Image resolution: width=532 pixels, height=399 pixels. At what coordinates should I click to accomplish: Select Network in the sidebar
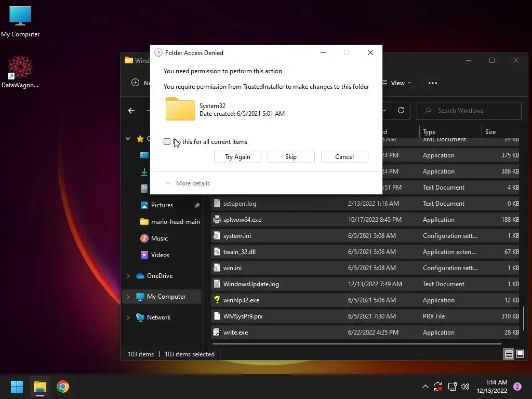[153, 317]
